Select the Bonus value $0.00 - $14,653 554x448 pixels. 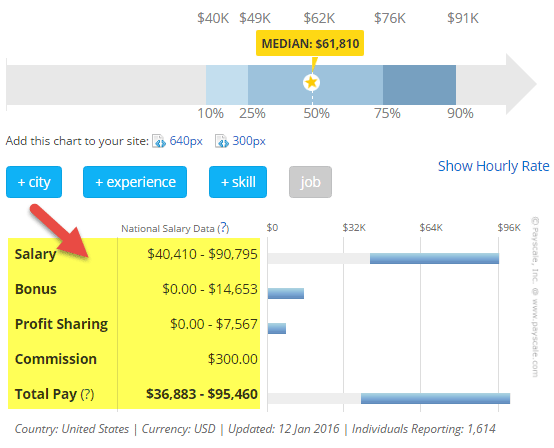tap(210, 289)
